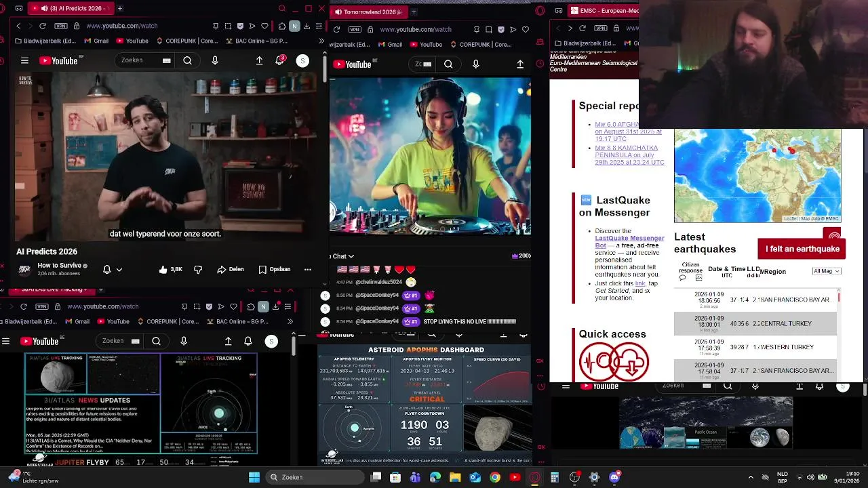The image size is (868, 488).
Task: Reload the EMSC window page
Action: pos(583,28)
